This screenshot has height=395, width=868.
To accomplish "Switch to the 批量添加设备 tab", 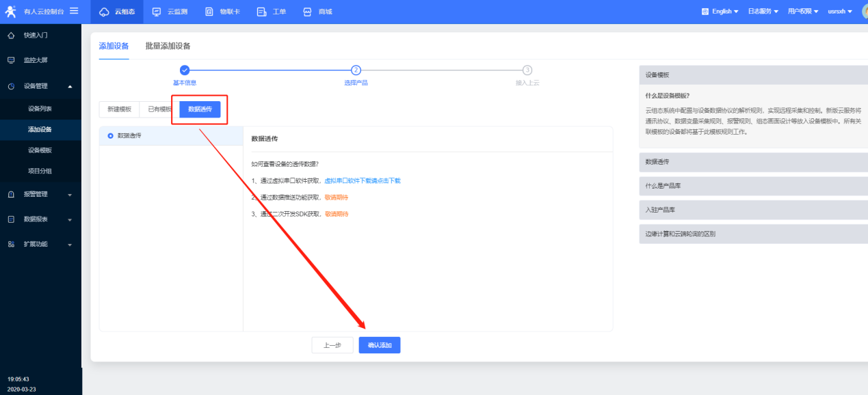I will (x=168, y=46).
